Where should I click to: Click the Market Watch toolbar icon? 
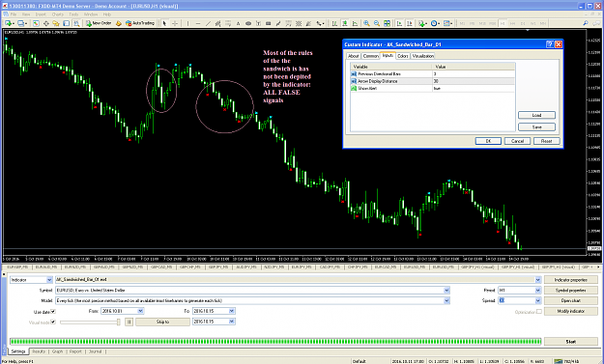coord(36,23)
